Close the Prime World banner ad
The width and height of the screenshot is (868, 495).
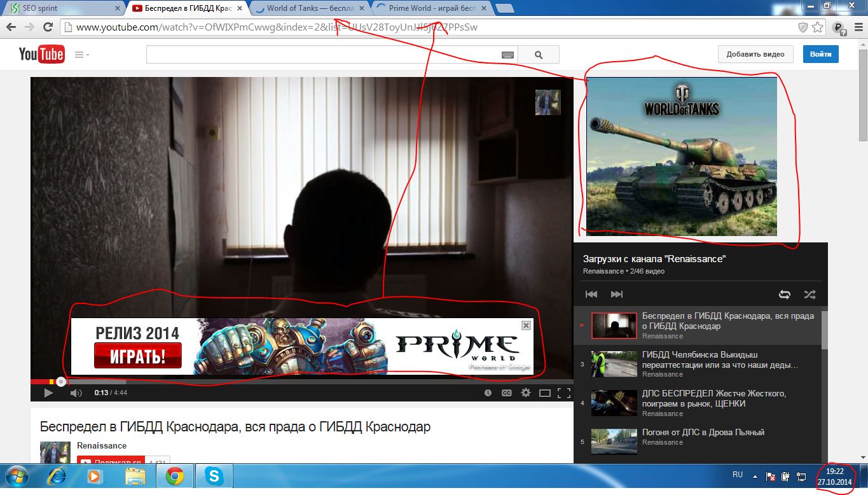[x=526, y=325]
